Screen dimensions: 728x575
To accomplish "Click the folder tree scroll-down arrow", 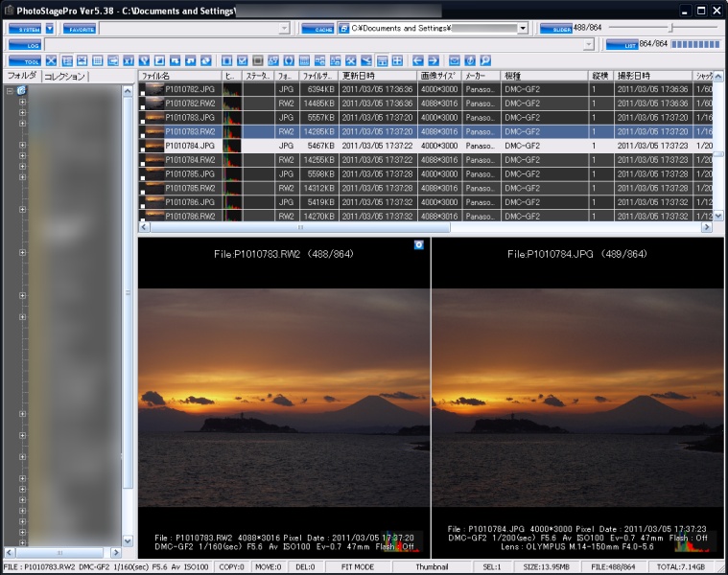I will point(128,540).
